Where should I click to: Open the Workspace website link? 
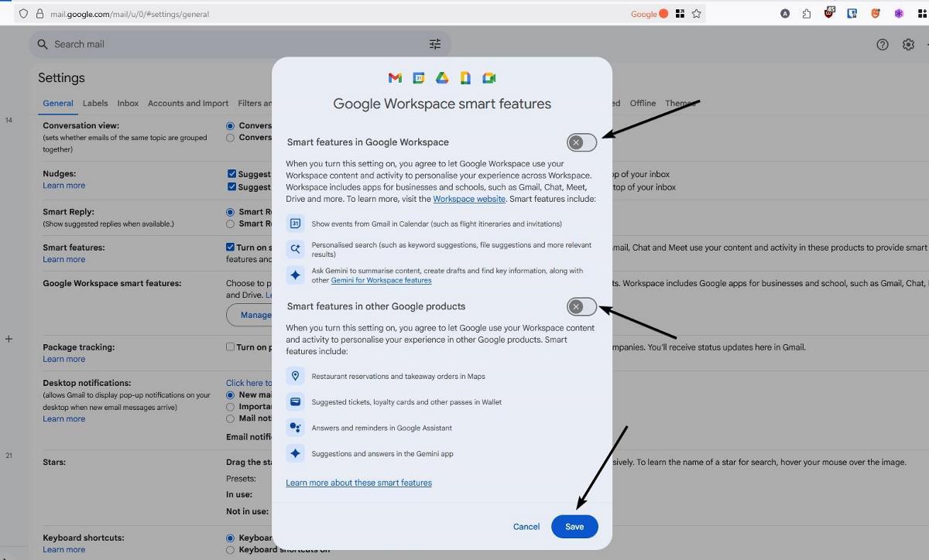tap(468, 199)
